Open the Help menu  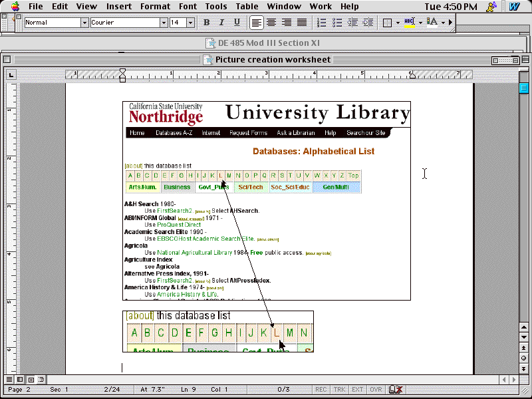click(x=350, y=7)
